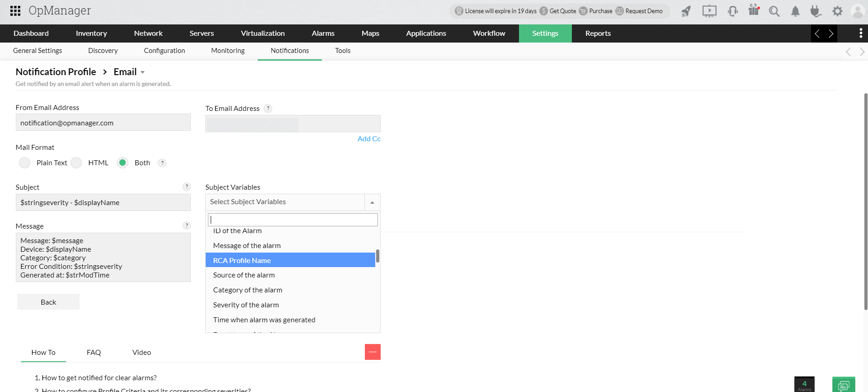Image resolution: width=868 pixels, height=392 pixels.
Task: Open the green chat support button
Action: [844, 385]
